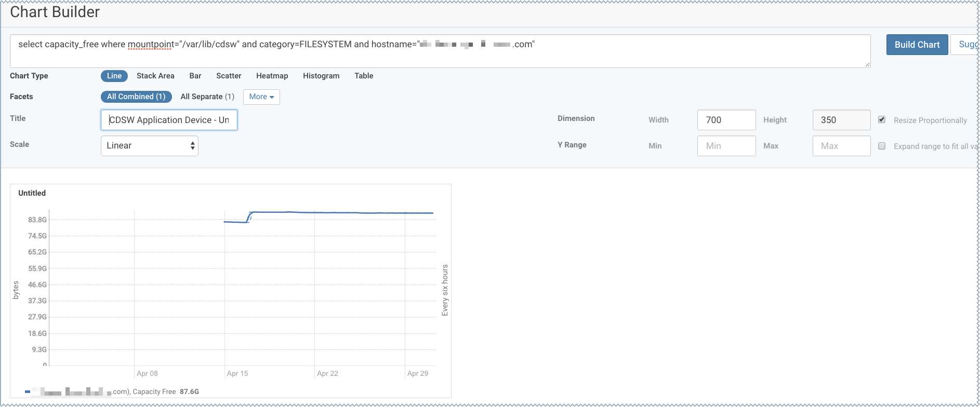
Task: Uncheck Resize Proportionally checkbox
Action: [882, 120]
